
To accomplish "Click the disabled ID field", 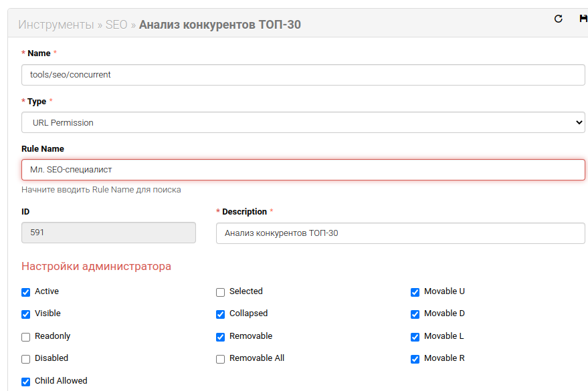I will point(108,233).
